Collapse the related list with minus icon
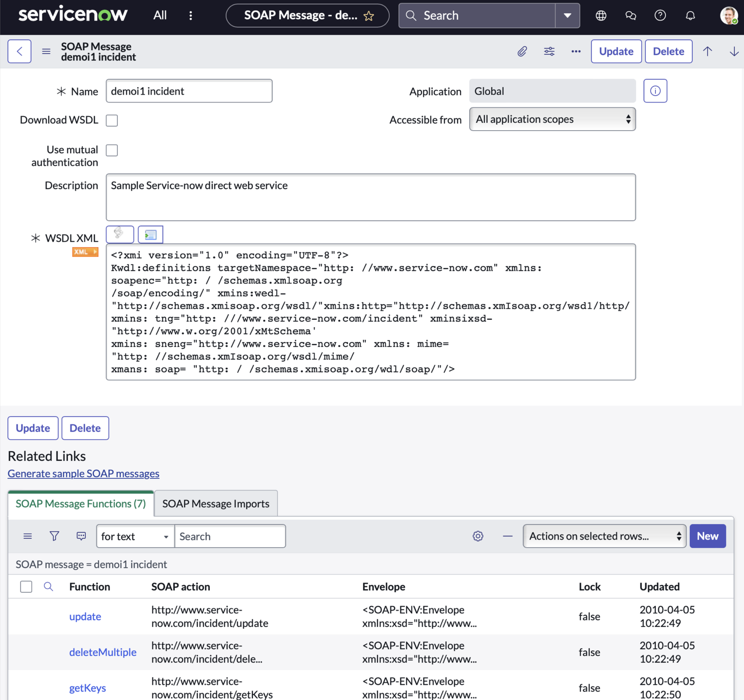744x700 pixels. coord(507,536)
